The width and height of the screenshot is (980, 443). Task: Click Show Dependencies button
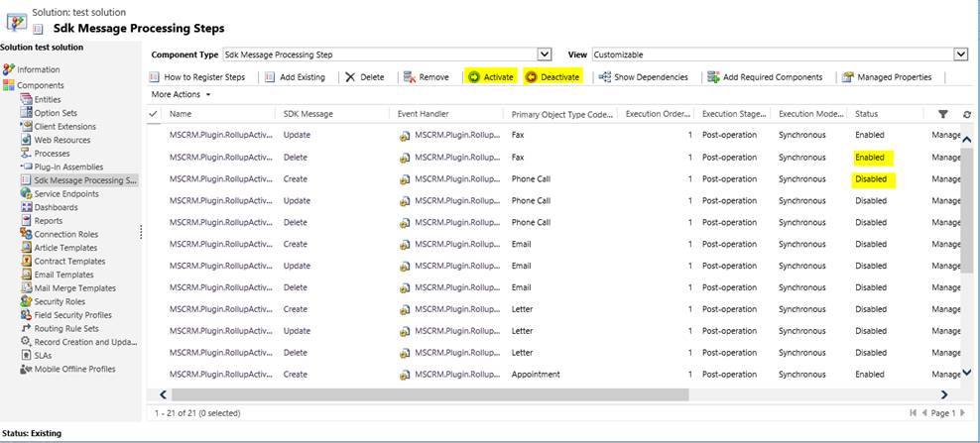tap(643, 77)
